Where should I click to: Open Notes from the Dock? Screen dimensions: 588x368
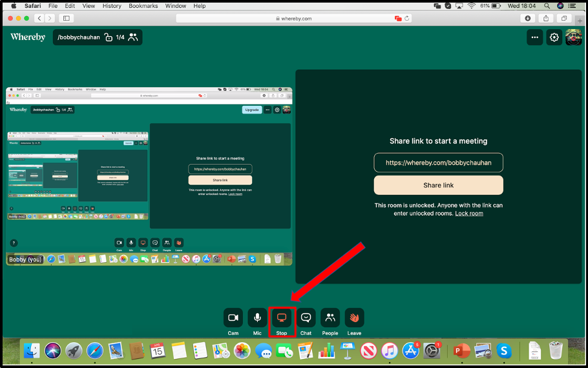pyautogui.click(x=179, y=351)
